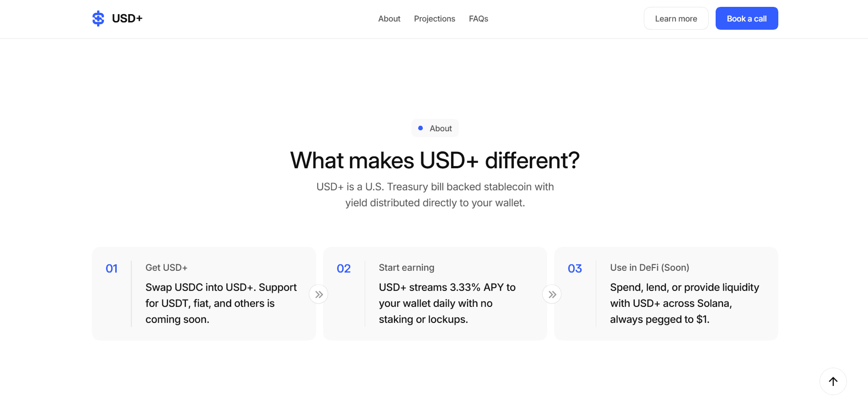Click the Book a call button
868x412 pixels.
pos(746,18)
